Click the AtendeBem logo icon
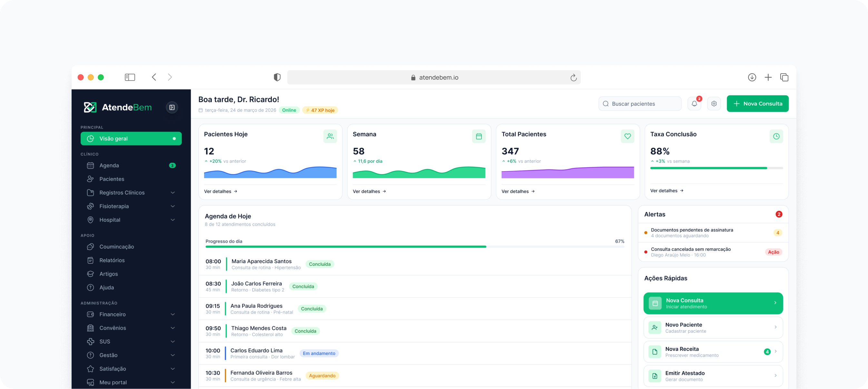Screen dimensions: 868x389 click(x=90, y=107)
